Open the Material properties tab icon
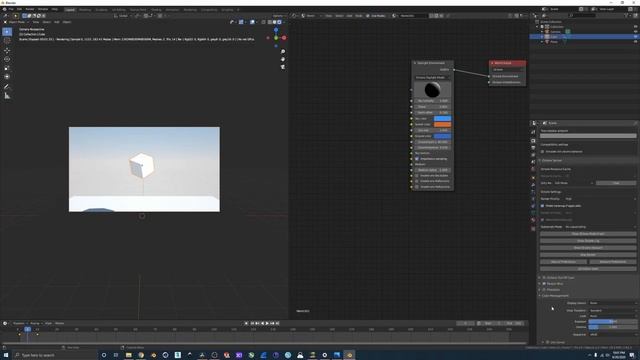The height and width of the screenshot is (360, 640). click(533, 220)
